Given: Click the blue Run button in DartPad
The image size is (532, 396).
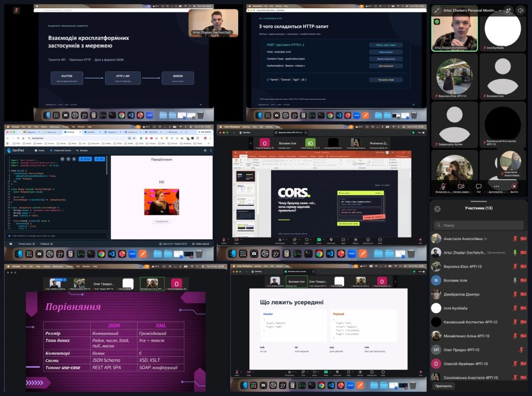Looking at the screenshot, I should point(100,159).
